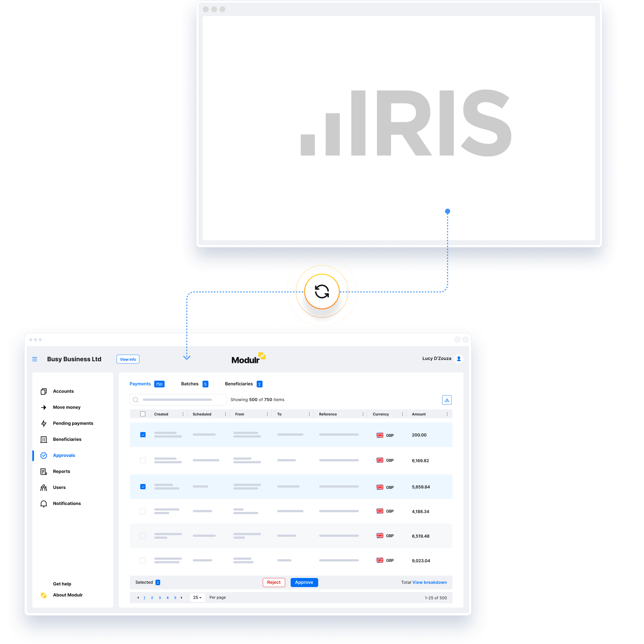Open the Amount column options menu
This screenshot has width=644, height=644.
coord(447,414)
